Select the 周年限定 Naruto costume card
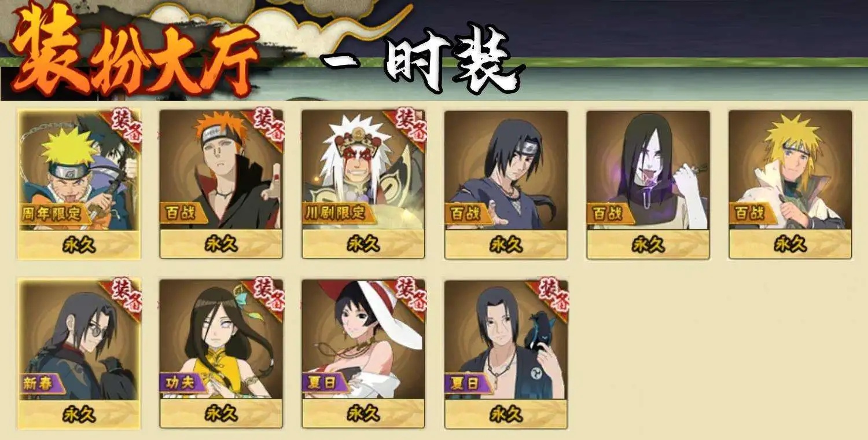Viewport: 868px width, 440px height. point(79,184)
